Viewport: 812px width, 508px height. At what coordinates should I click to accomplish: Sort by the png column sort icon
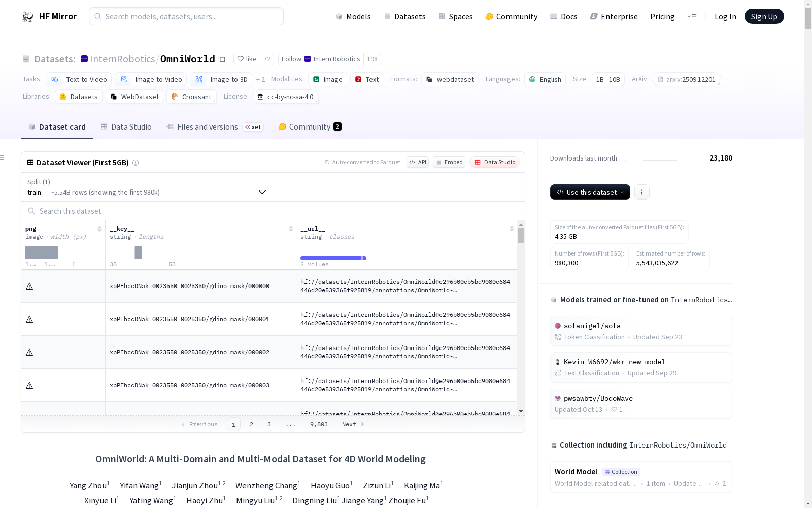99,229
